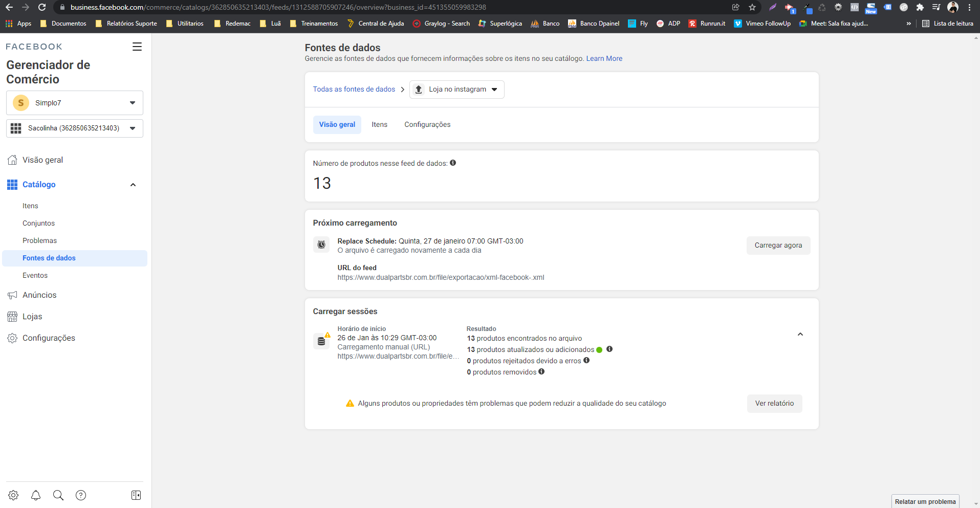Viewport: 980px width, 508px height.
Task: Collapse the upload session details chevron
Action: point(800,334)
